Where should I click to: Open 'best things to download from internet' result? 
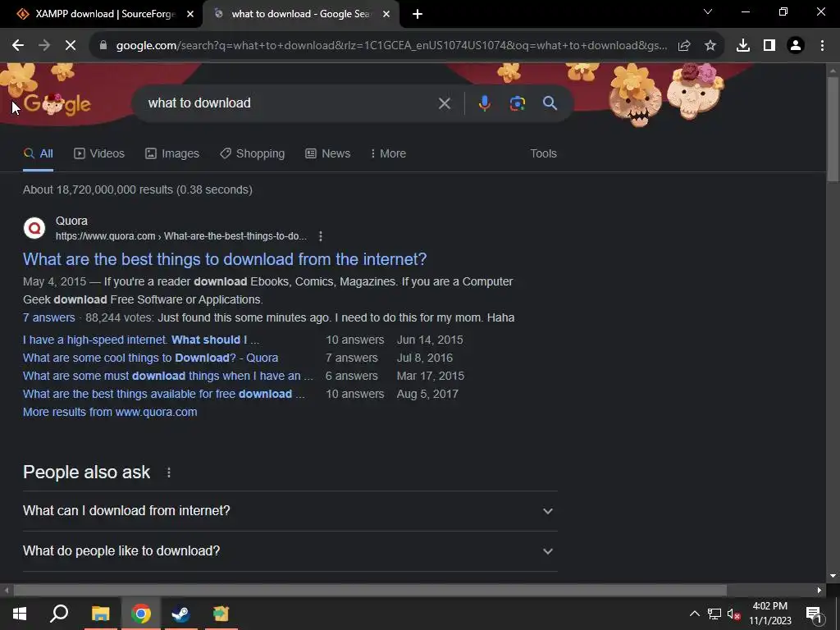pos(225,259)
